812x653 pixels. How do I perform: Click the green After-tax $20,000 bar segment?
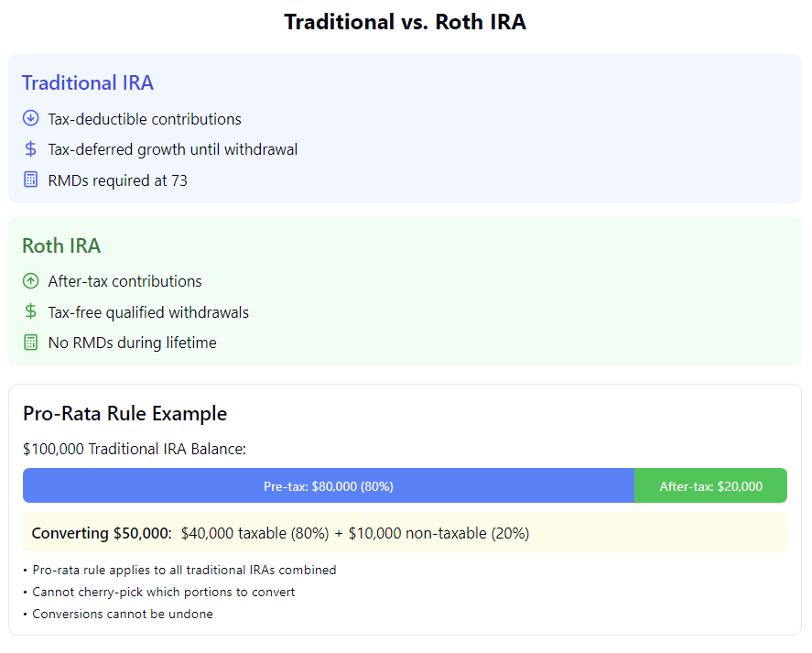point(710,486)
